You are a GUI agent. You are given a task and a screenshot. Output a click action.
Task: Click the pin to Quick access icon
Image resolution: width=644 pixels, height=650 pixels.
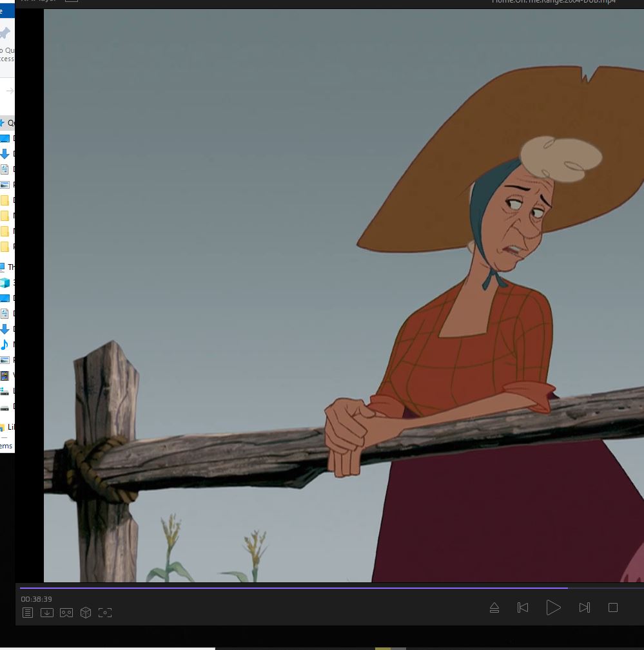(5, 33)
